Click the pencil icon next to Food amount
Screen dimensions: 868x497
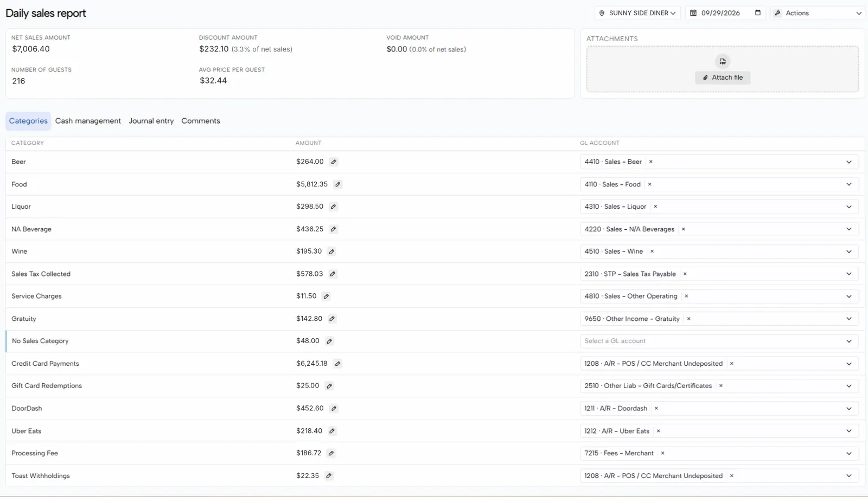[x=337, y=184]
